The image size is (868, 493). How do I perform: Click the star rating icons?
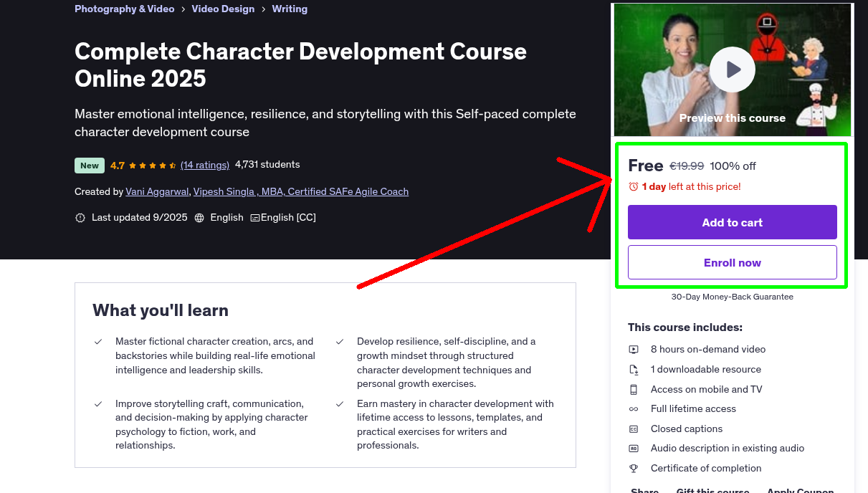click(x=153, y=166)
